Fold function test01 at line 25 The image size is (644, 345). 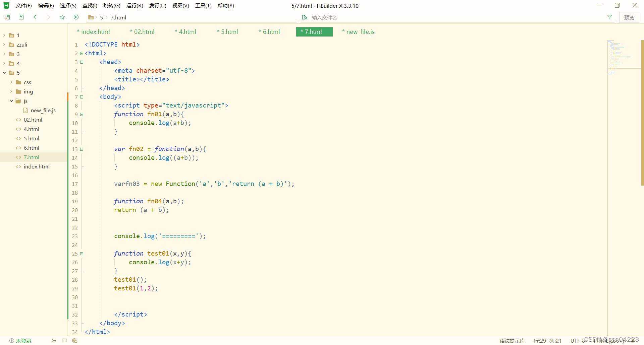82,254
